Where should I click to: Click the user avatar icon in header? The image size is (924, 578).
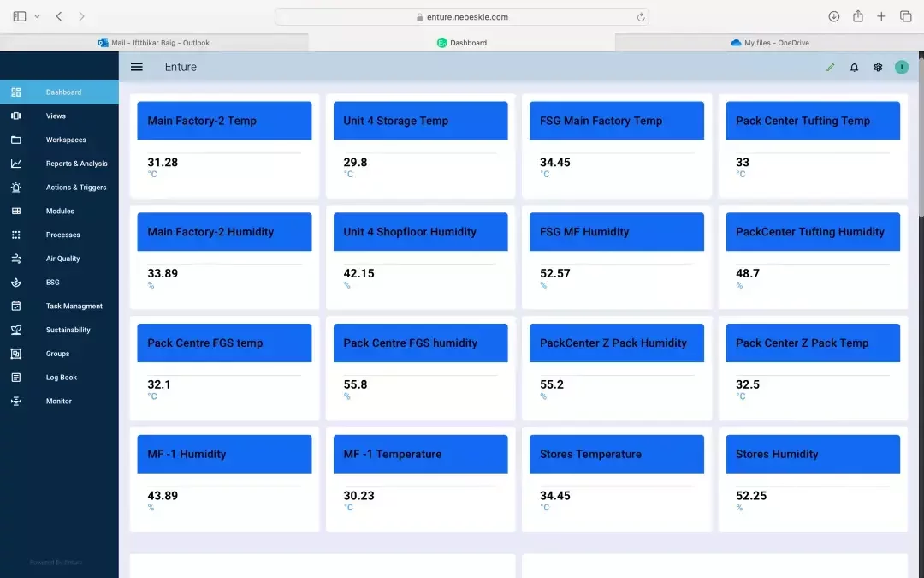click(x=902, y=68)
